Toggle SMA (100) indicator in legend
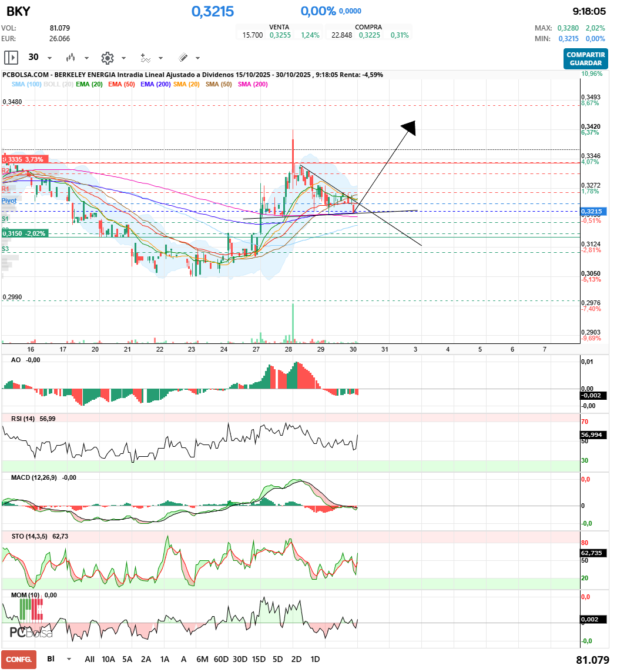This screenshot has width=617, height=672. coord(26,85)
